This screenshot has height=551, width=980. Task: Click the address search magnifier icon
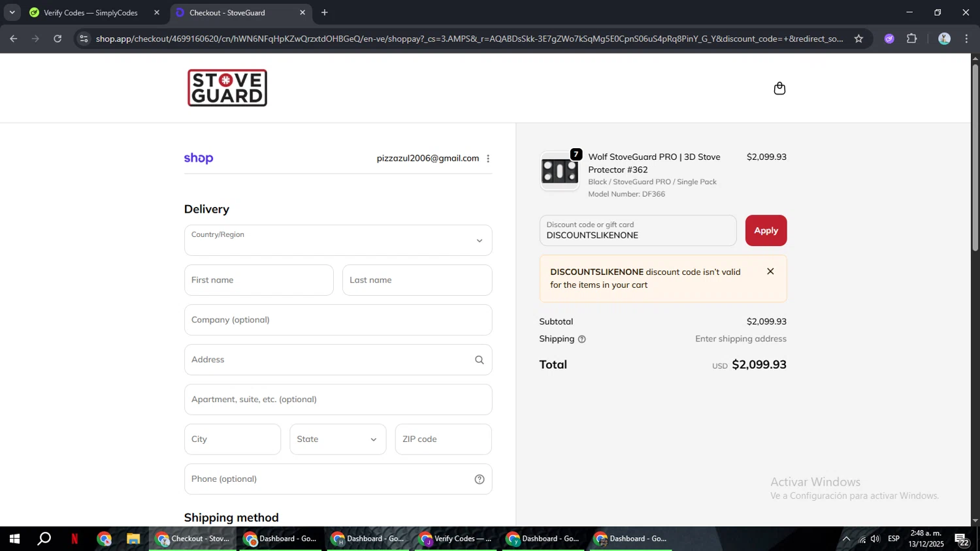[480, 360]
